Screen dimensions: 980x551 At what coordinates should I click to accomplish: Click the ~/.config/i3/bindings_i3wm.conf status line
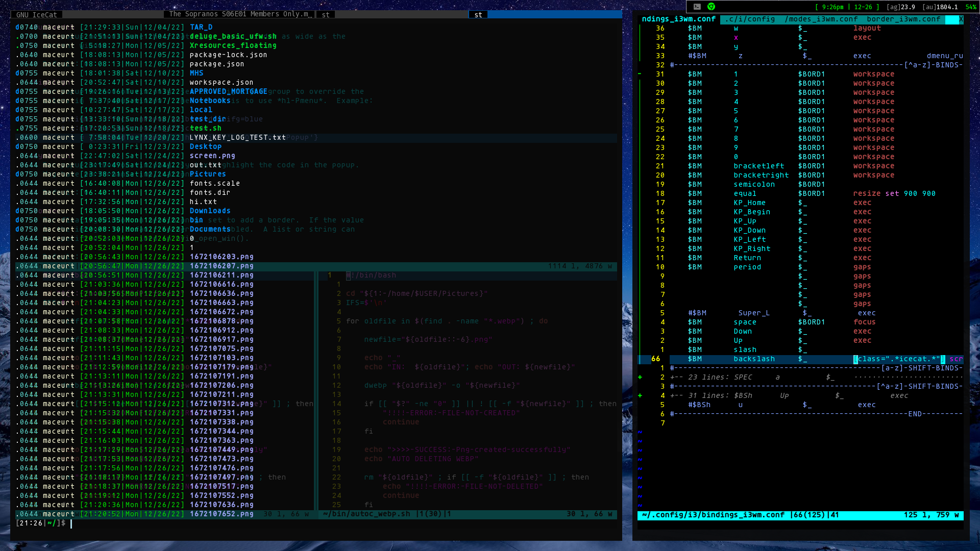(800, 515)
